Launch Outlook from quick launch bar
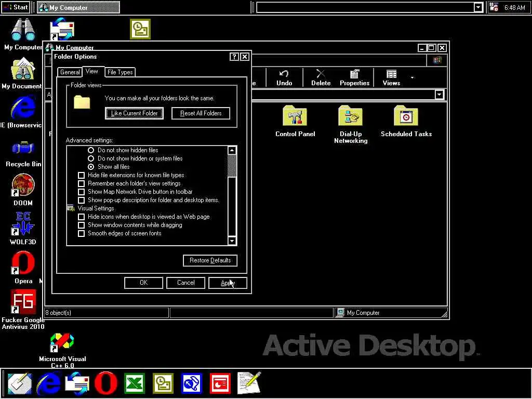The width and height of the screenshot is (532, 399). 163,383
